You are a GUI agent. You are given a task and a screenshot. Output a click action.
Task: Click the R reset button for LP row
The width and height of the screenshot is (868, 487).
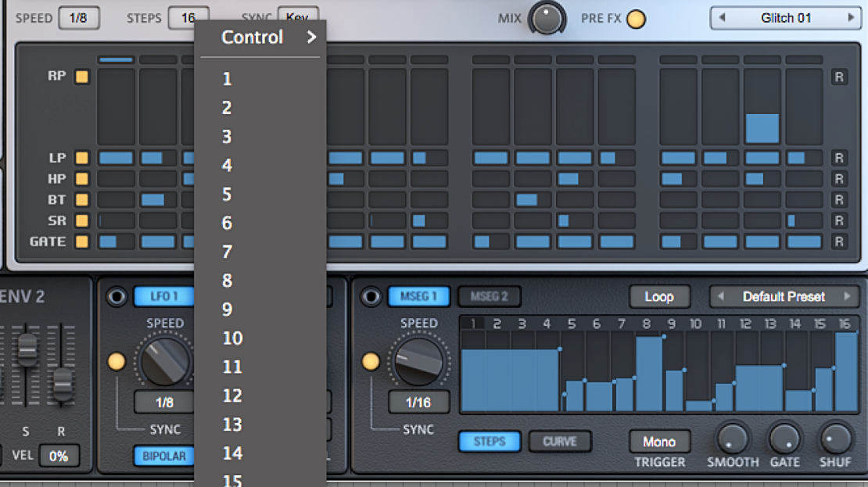click(x=839, y=158)
